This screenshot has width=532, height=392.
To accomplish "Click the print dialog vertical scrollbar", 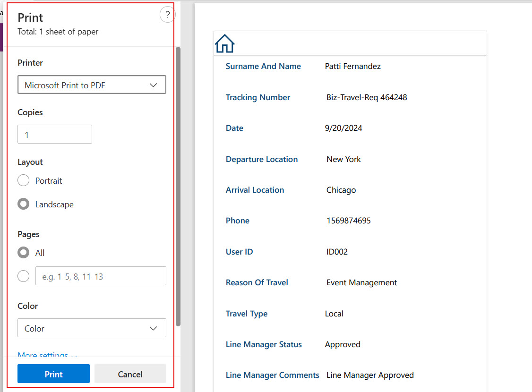I will coord(178,187).
